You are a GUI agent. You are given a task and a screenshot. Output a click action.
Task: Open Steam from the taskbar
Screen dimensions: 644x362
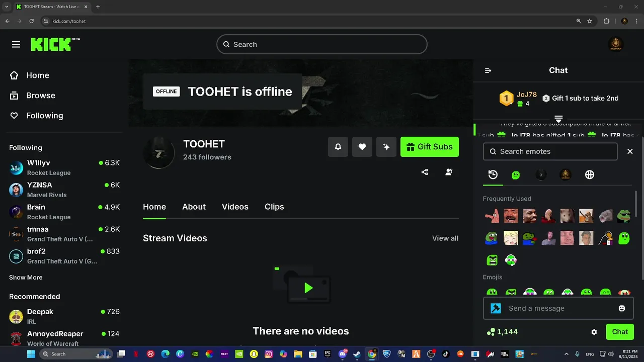click(x=357, y=354)
